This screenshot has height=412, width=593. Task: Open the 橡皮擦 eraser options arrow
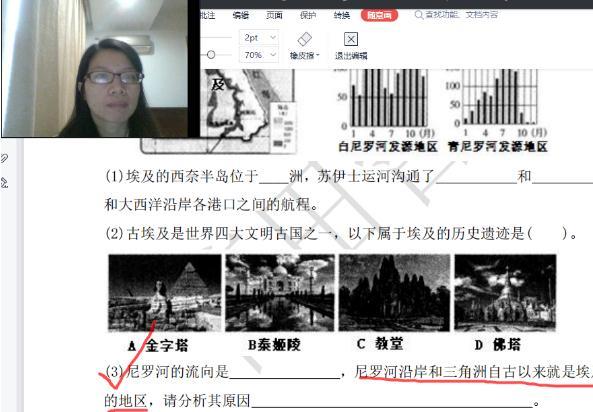[x=318, y=56]
